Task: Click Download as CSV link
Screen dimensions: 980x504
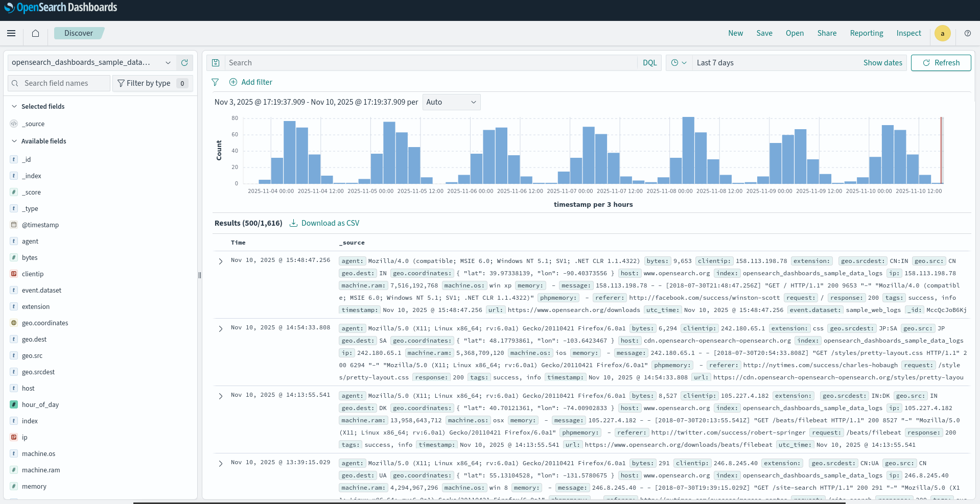Action: (324, 223)
